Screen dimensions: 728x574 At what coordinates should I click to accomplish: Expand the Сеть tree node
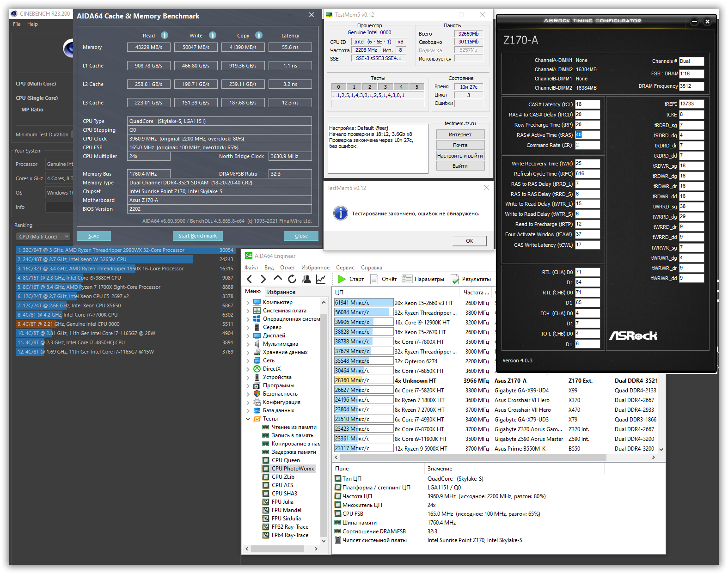point(248,361)
